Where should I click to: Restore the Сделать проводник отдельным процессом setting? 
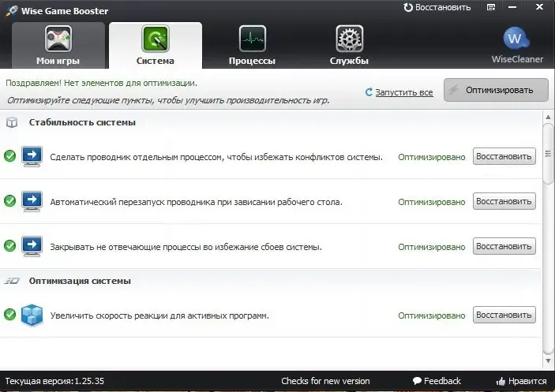(x=504, y=156)
